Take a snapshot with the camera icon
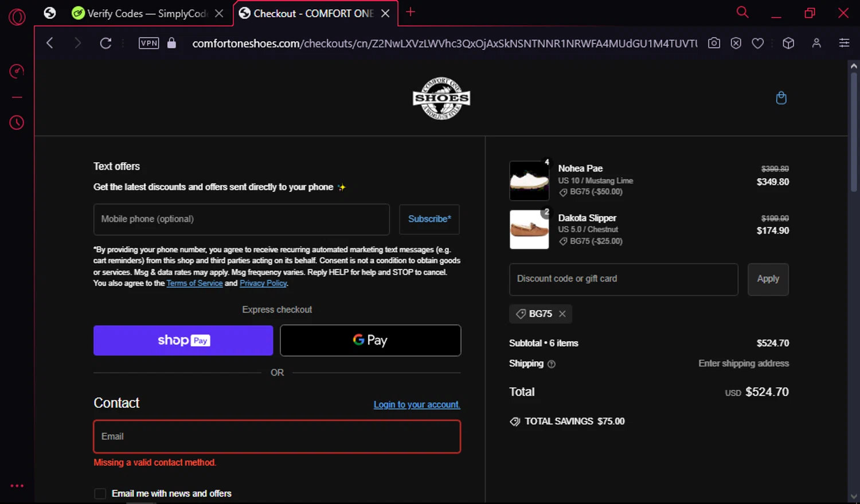The height and width of the screenshot is (504, 860). point(714,43)
